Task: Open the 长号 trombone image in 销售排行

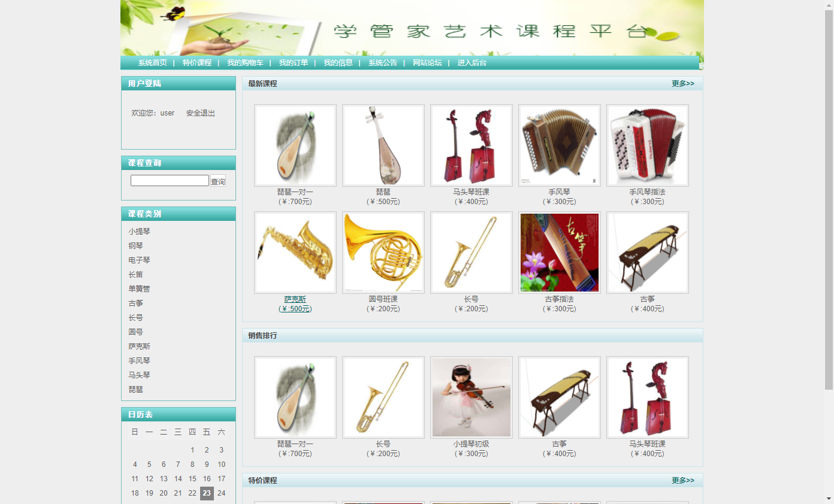Action: (x=383, y=397)
